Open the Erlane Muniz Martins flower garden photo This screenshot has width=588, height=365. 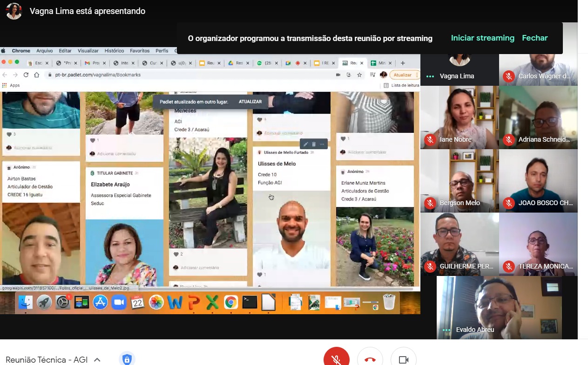[x=375, y=246]
